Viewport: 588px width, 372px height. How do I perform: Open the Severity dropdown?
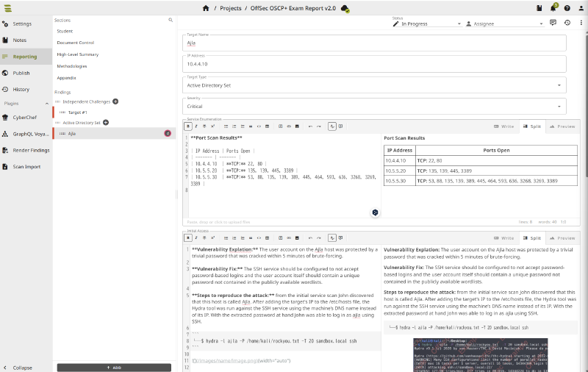point(375,107)
